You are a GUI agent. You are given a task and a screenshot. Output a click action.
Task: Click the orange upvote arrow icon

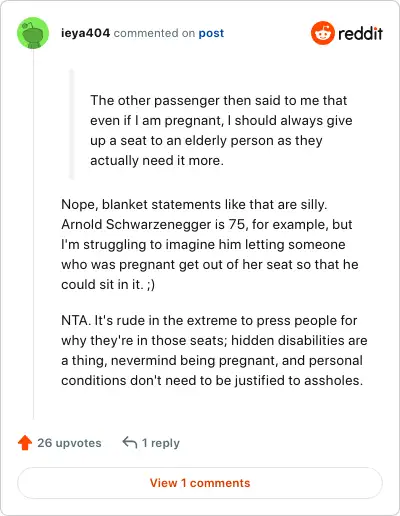(25, 443)
